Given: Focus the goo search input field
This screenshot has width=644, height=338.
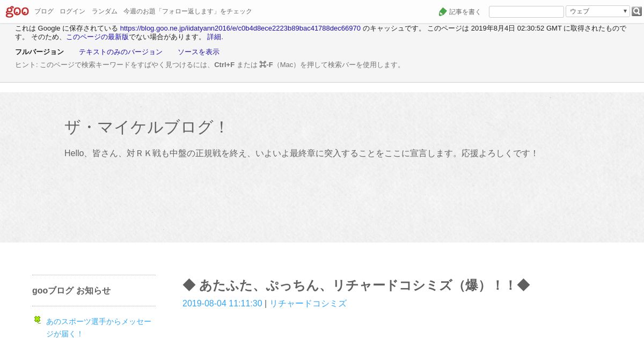Looking at the screenshot, I should pyautogui.click(x=526, y=11).
